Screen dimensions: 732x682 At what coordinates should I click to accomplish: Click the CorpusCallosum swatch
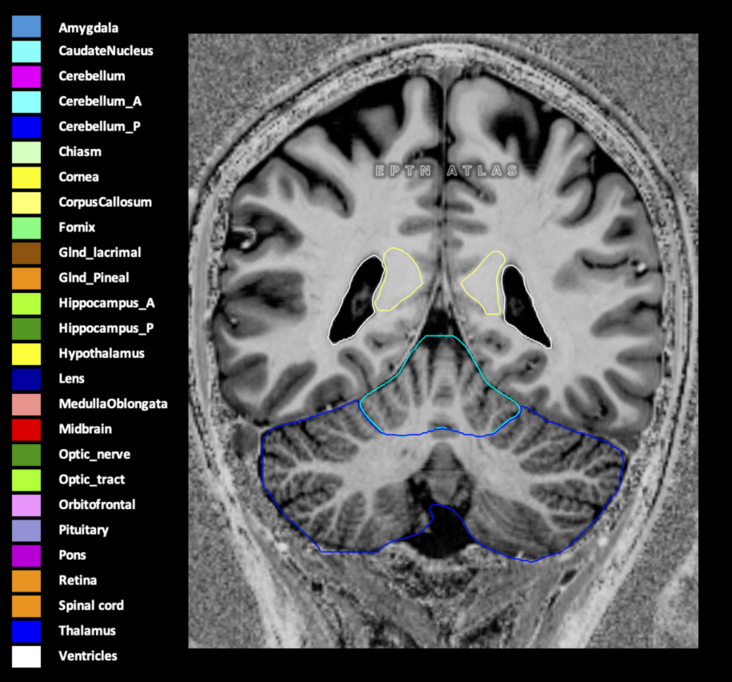pyautogui.click(x=26, y=203)
